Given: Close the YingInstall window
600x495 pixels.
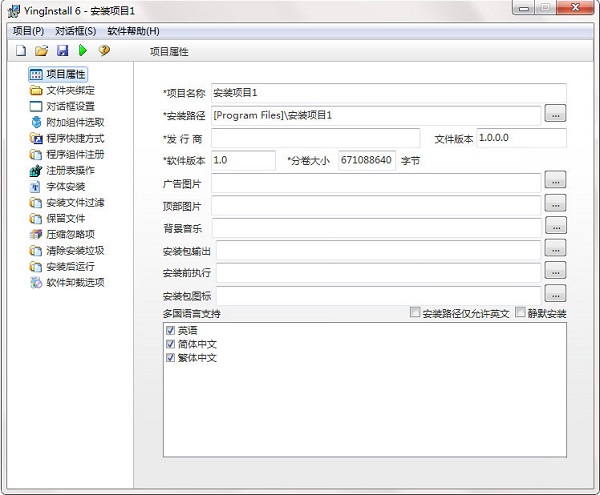Looking at the screenshot, I should click(x=575, y=7).
